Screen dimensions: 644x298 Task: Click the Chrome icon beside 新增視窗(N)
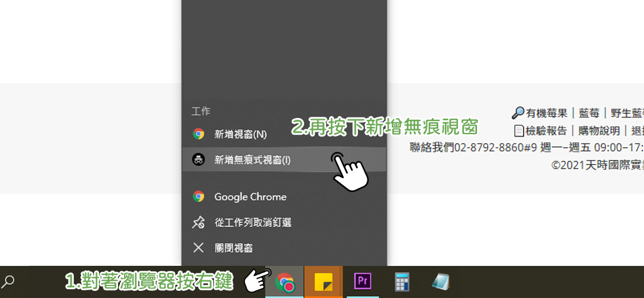pos(199,134)
